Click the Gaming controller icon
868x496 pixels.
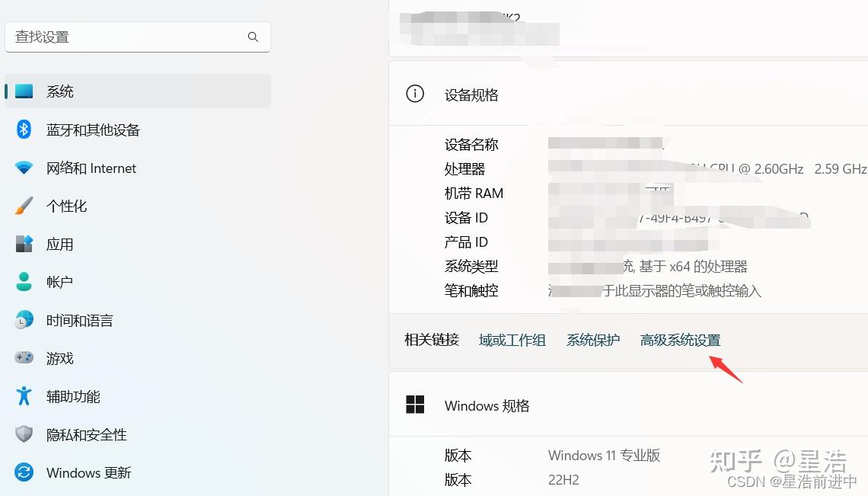point(24,357)
